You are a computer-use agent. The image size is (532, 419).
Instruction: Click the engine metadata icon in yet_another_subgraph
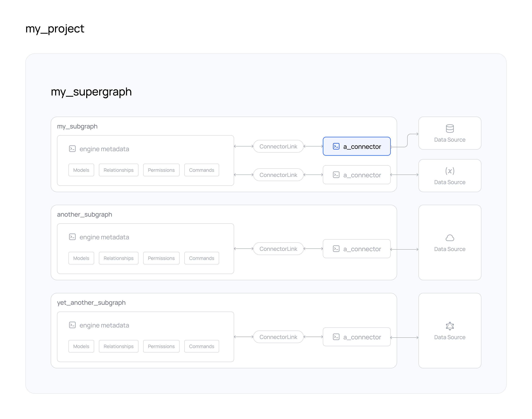tap(73, 325)
